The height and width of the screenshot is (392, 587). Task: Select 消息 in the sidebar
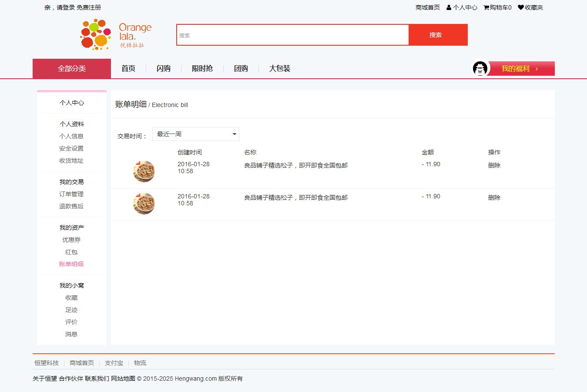point(71,334)
